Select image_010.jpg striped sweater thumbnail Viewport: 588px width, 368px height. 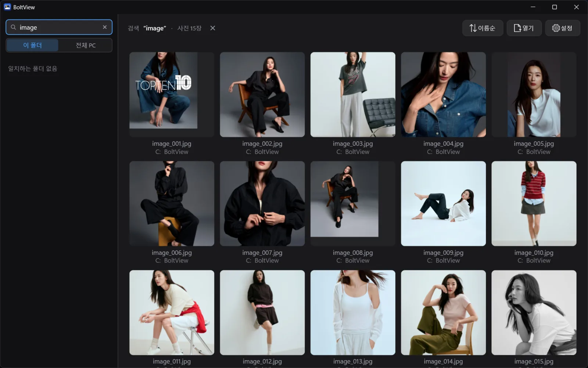pos(534,203)
